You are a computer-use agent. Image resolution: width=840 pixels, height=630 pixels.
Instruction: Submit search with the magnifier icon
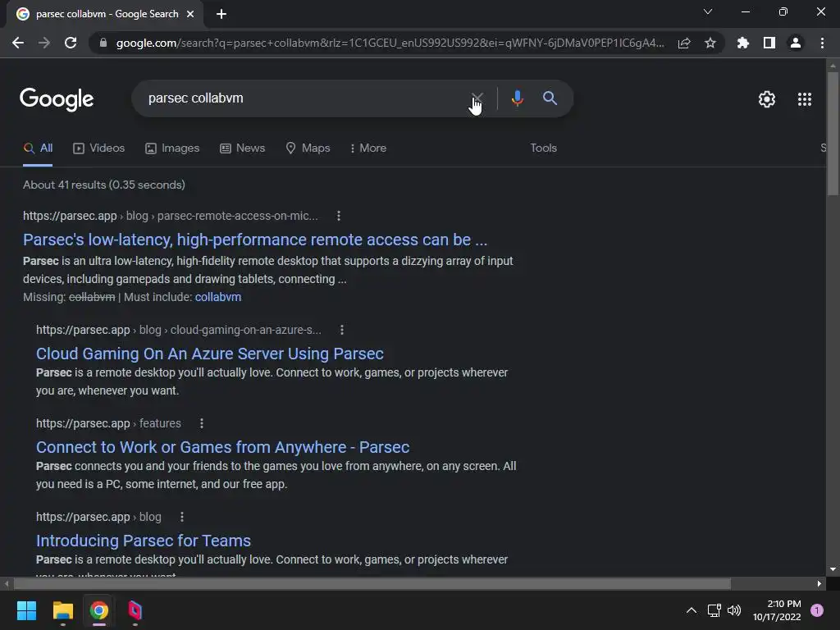[550, 98]
